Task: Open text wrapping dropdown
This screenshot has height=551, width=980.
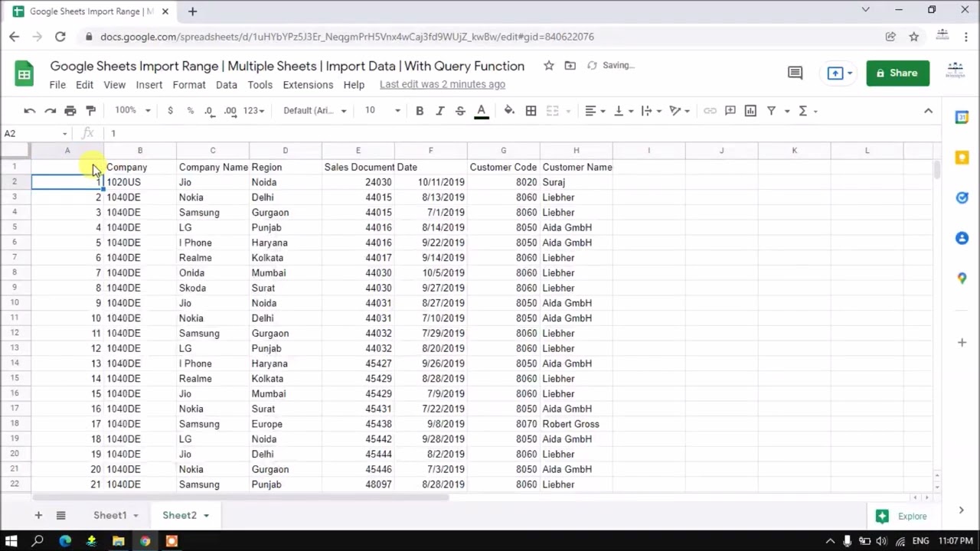Action: click(651, 111)
